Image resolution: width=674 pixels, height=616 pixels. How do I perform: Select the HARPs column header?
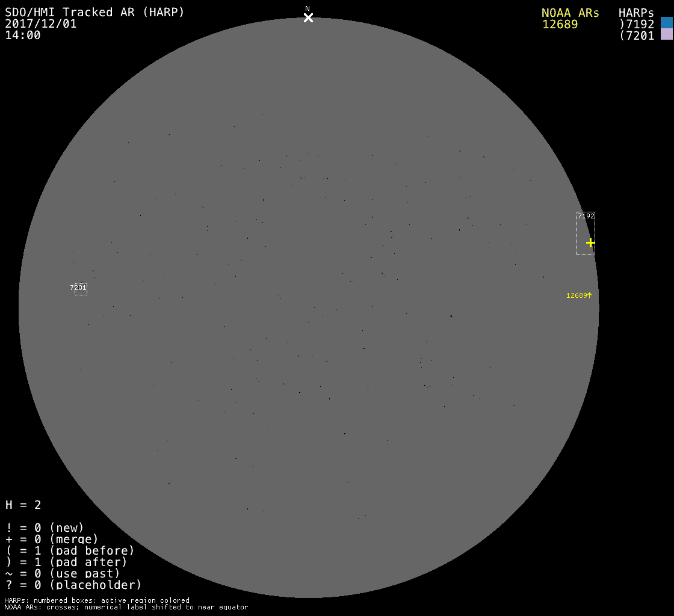[636, 13]
